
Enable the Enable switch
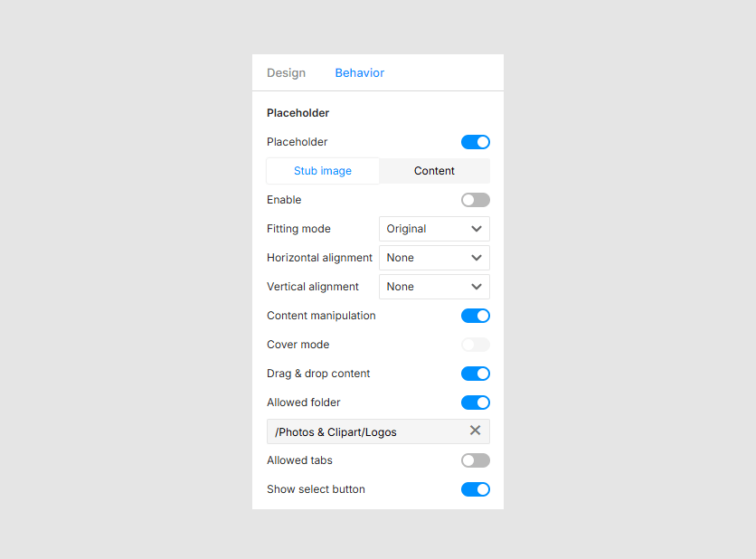475,199
